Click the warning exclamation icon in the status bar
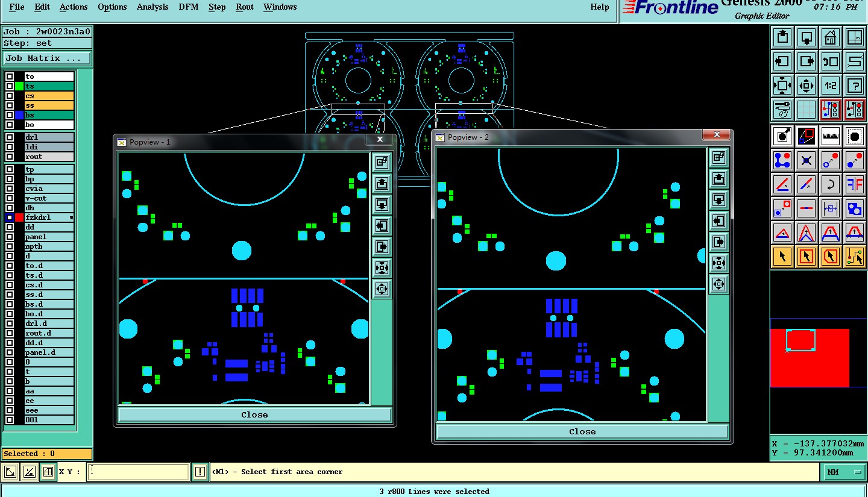 pyautogui.click(x=200, y=472)
